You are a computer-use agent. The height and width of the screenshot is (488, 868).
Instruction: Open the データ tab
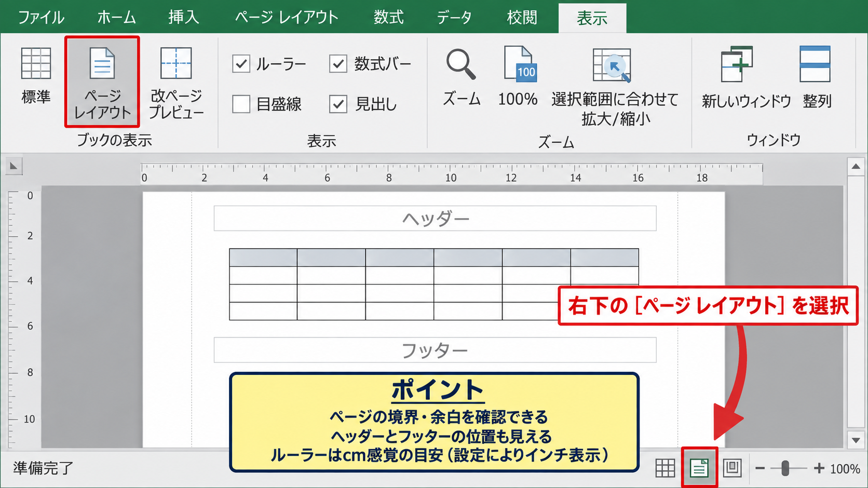click(454, 17)
